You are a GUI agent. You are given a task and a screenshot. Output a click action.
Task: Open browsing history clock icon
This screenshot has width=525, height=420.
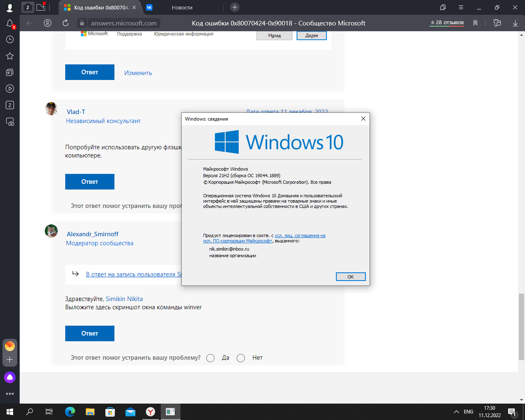[10, 39]
